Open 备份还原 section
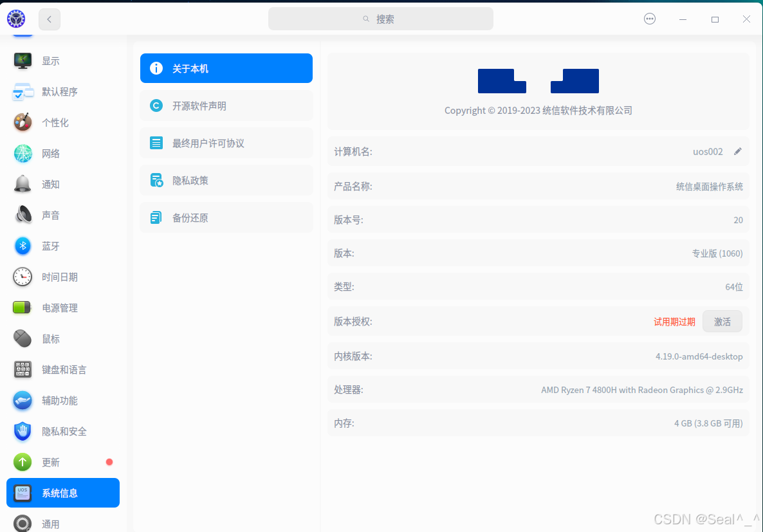763x532 pixels. tap(226, 217)
